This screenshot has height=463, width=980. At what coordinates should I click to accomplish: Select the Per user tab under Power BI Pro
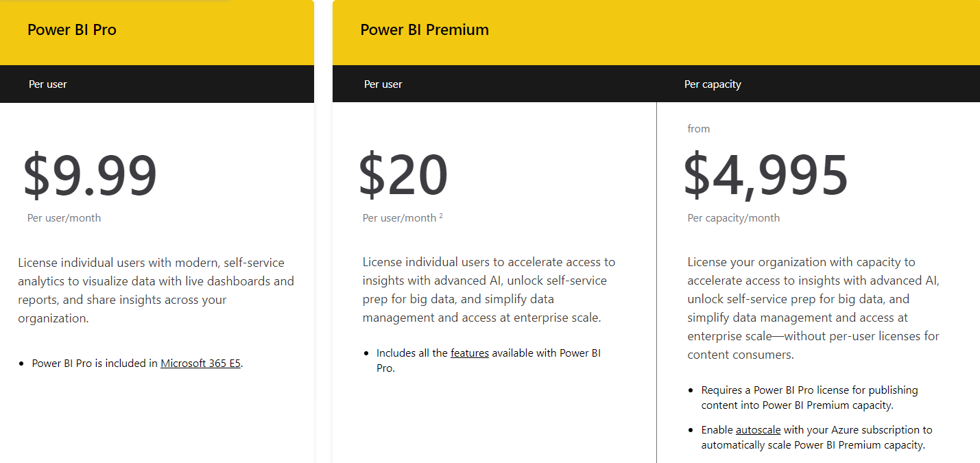[48, 84]
